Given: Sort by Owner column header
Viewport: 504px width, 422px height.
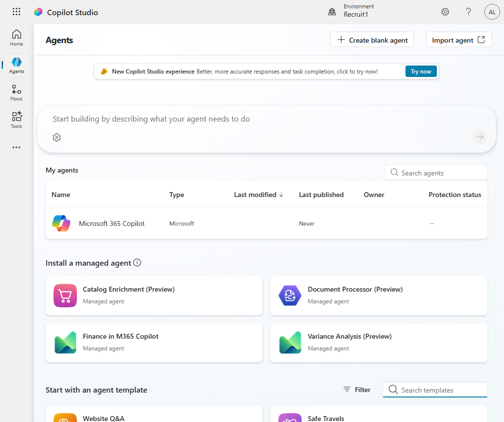Looking at the screenshot, I should pos(374,195).
